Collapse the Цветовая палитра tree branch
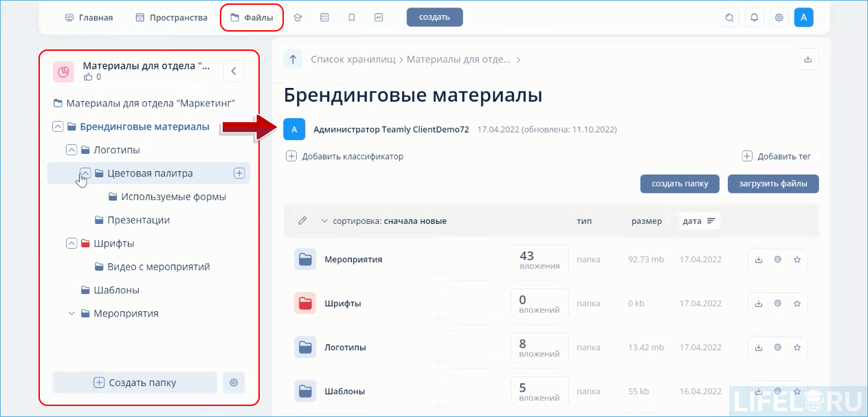The image size is (868, 417). coord(85,172)
